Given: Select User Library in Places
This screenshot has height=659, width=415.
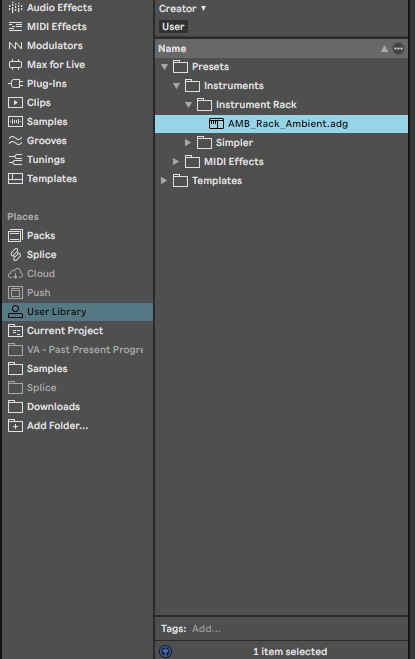Looking at the screenshot, I should 78,312.
